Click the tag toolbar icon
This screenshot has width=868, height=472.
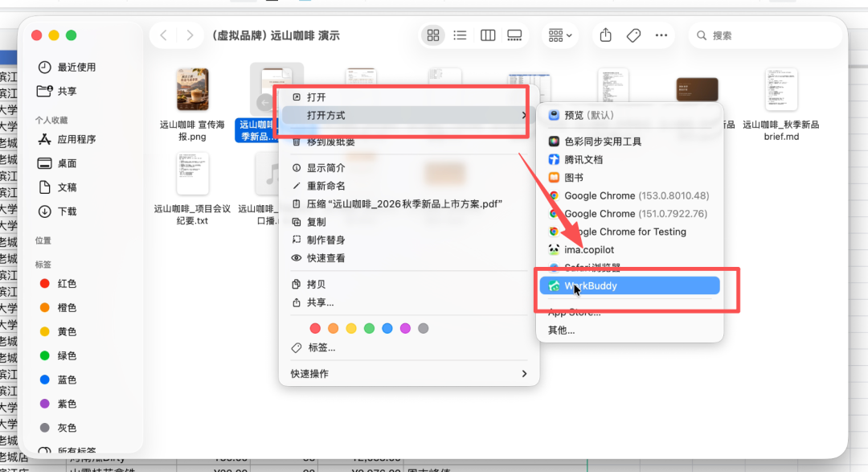click(633, 35)
